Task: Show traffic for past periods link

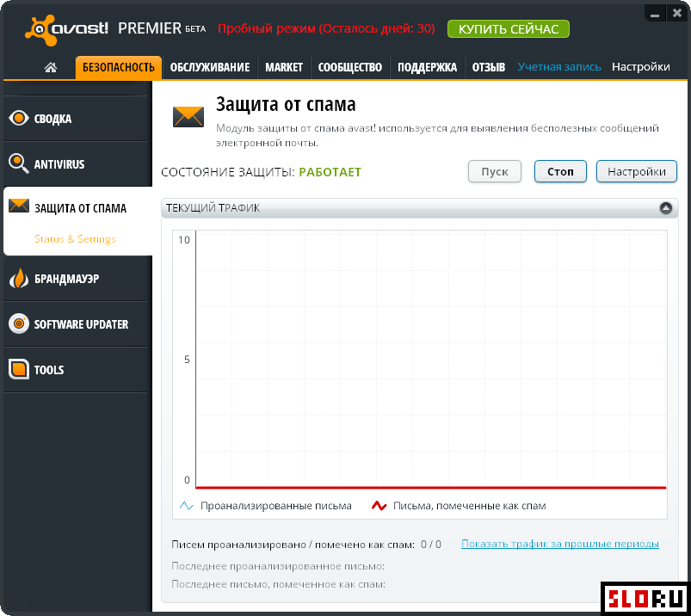Action: click(559, 545)
